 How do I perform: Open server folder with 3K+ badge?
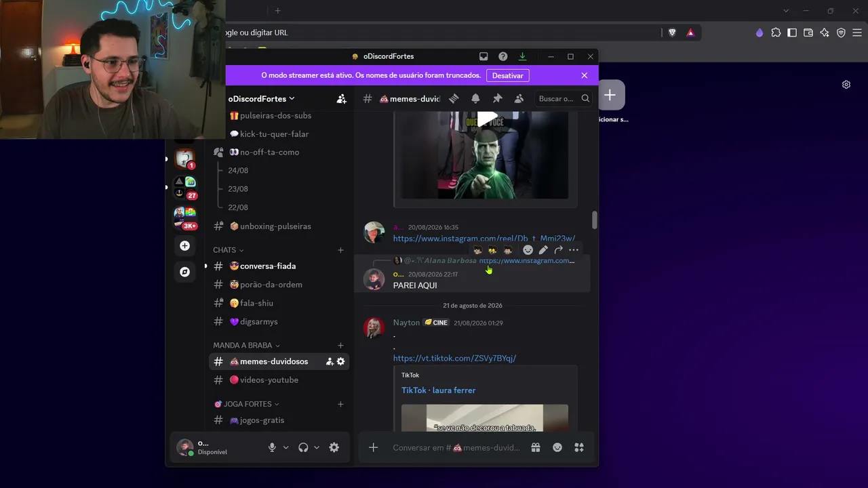coord(184,218)
